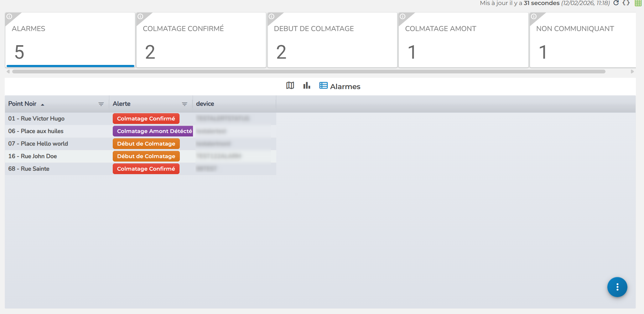644x314 pixels.
Task: Click the refresh icon near update timestamp
Action: pyautogui.click(x=616, y=3)
